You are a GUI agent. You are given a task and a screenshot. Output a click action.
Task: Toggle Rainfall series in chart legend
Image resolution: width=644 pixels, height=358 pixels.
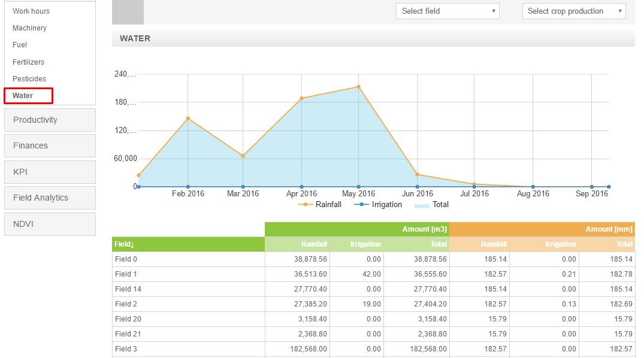[320, 205]
